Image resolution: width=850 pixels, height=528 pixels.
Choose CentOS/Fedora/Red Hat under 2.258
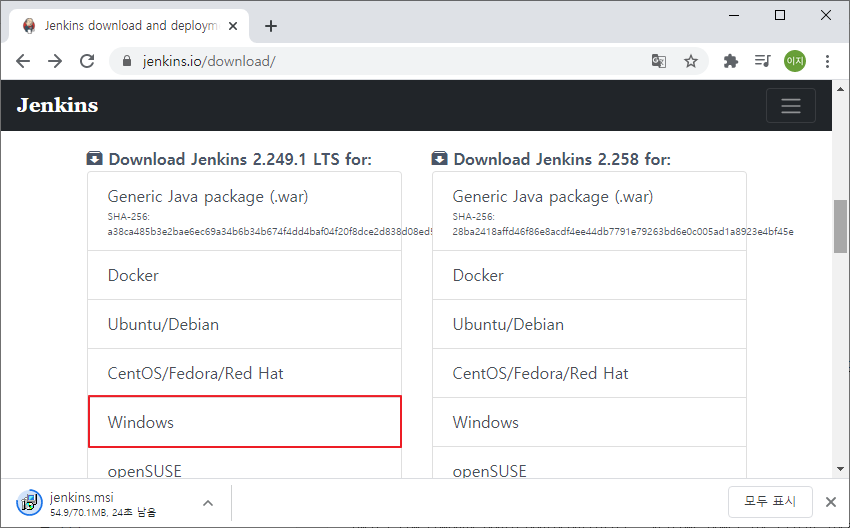point(589,373)
